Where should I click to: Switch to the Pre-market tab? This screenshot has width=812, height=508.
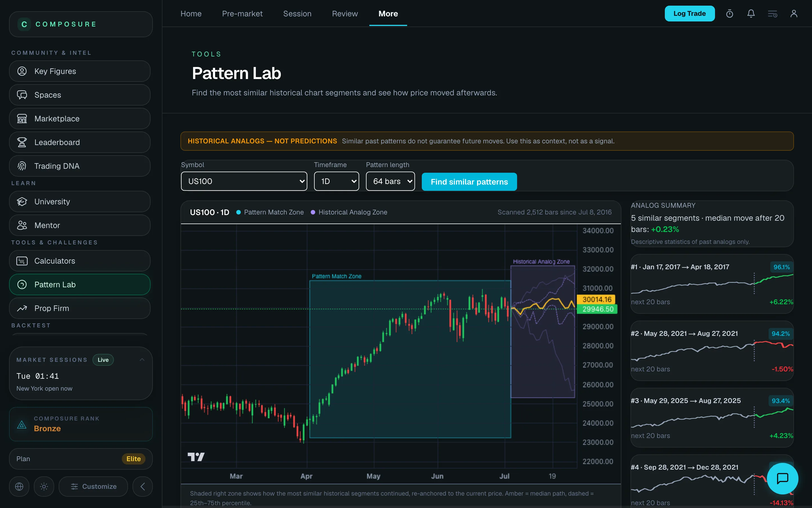tap(242, 14)
